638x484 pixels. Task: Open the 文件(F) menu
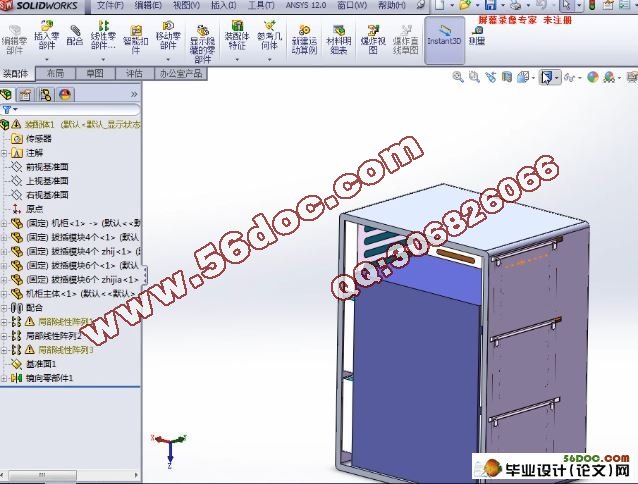(x=110, y=5)
